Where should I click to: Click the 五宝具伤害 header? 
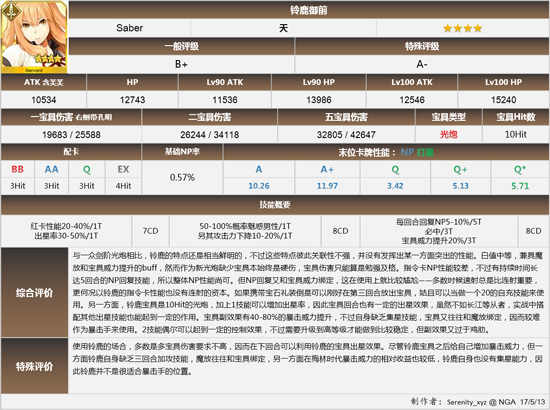point(346,117)
